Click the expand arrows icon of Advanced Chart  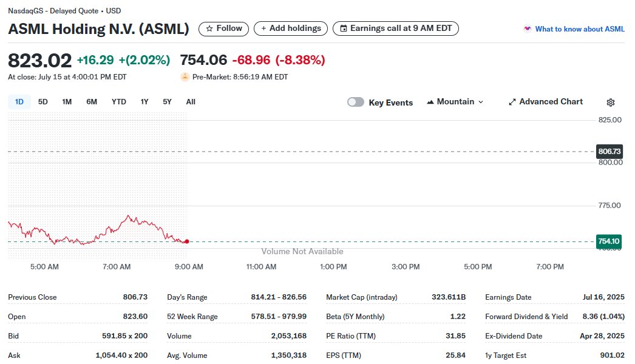click(512, 102)
